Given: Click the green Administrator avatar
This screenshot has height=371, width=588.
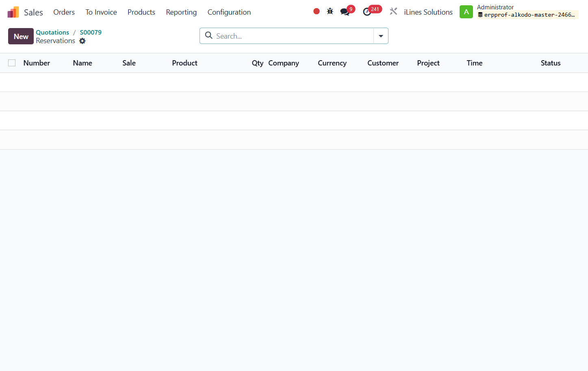Looking at the screenshot, I should pyautogui.click(x=466, y=12).
